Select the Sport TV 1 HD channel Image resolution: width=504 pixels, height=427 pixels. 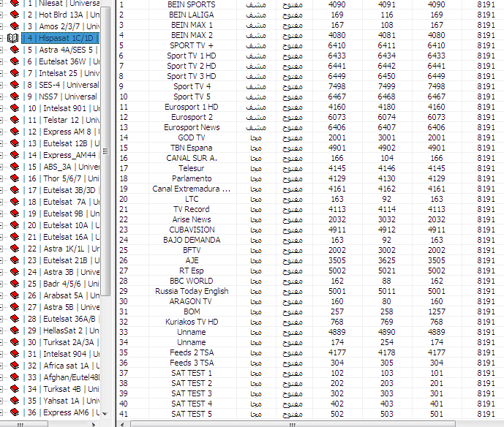click(x=191, y=56)
